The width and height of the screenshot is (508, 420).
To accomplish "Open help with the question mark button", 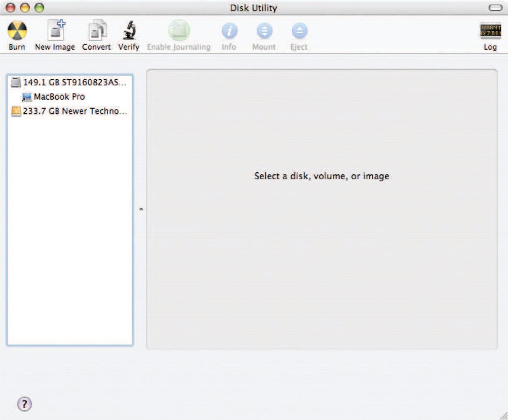I will point(24,404).
